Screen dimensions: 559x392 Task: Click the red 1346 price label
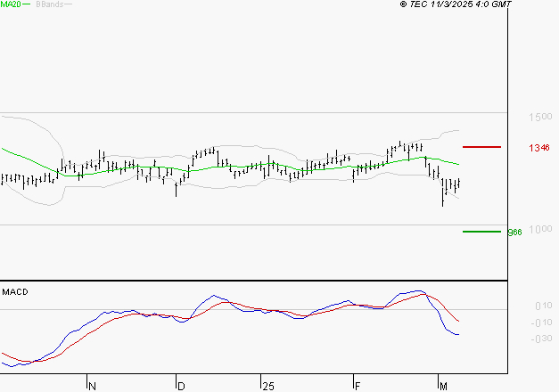tap(538, 147)
